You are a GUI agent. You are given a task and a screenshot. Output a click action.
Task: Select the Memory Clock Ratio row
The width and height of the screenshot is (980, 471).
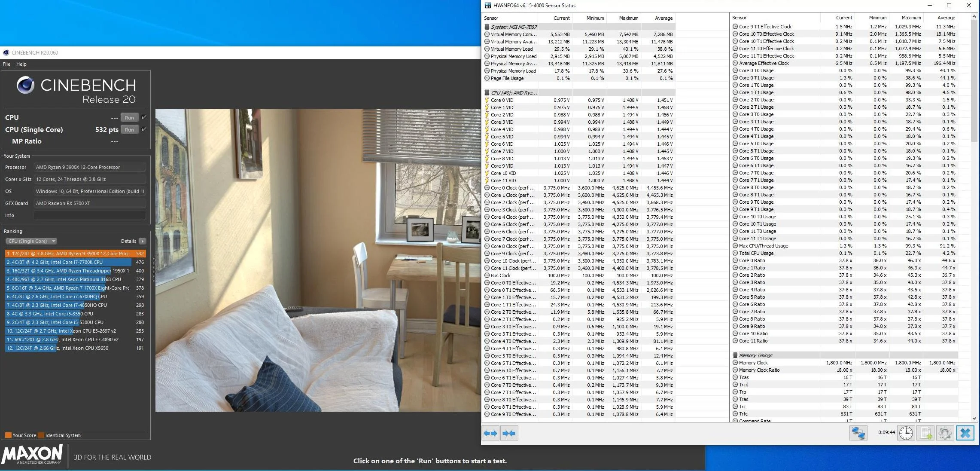(845, 370)
